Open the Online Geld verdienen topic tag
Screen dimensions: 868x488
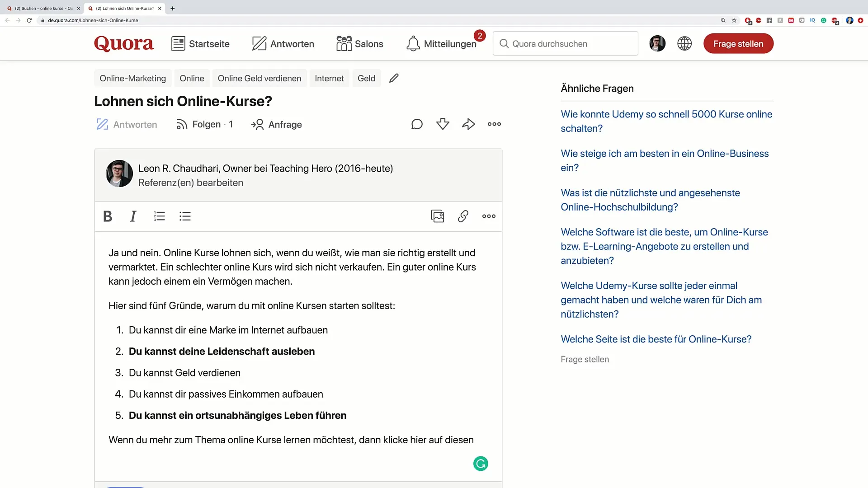[259, 78]
